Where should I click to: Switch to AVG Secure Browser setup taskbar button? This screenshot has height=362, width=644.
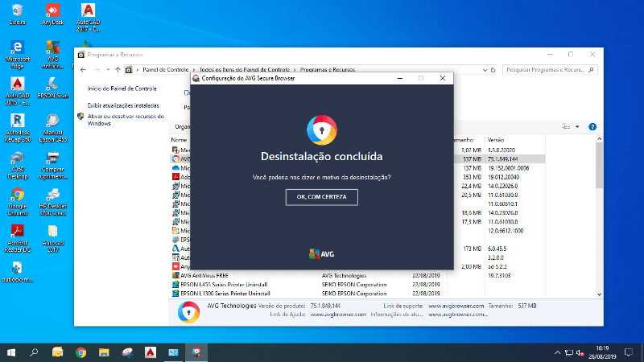point(196,352)
